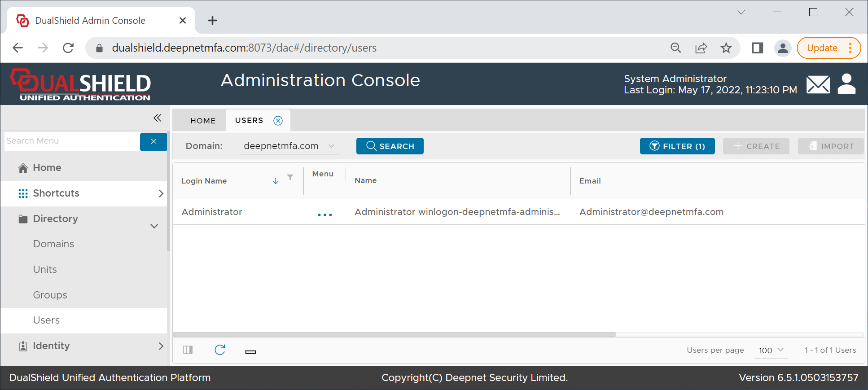Viewport: 868px width, 390px height.
Task: Click the horizontal scrollbar under the table
Action: pos(394,334)
